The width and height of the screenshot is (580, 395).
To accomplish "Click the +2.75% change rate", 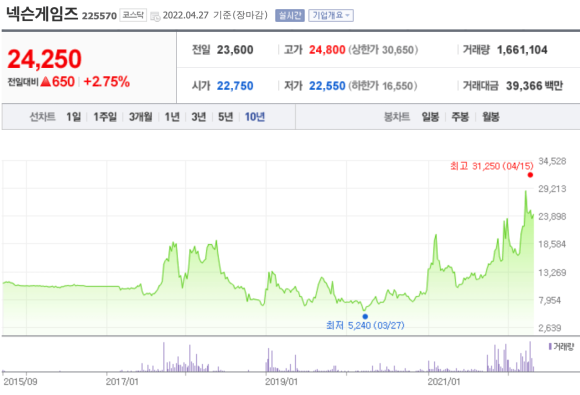I will [107, 81].
